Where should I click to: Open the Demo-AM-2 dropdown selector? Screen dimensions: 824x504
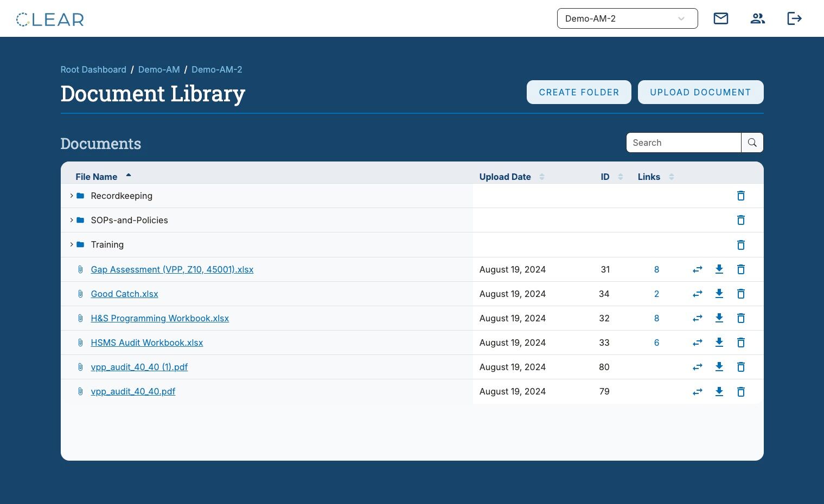pos(627,18)
